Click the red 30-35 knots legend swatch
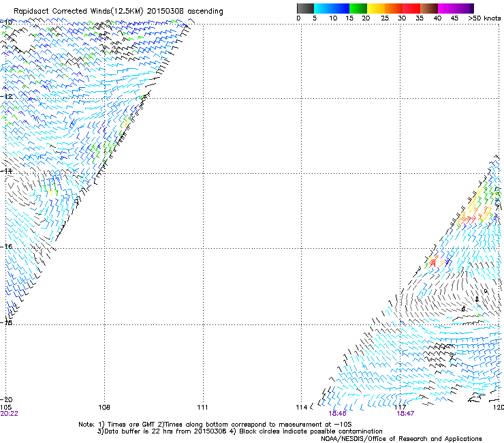Image resolution: width=504 pixels, height=443 pixels. pos(411,8)
